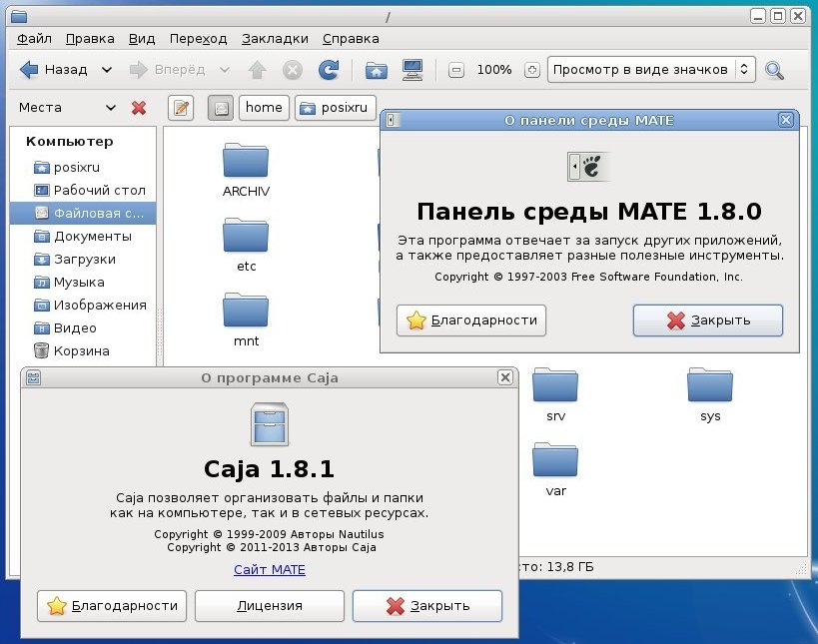Click the Лицензия button in the Caja dialog

(270, 606)
